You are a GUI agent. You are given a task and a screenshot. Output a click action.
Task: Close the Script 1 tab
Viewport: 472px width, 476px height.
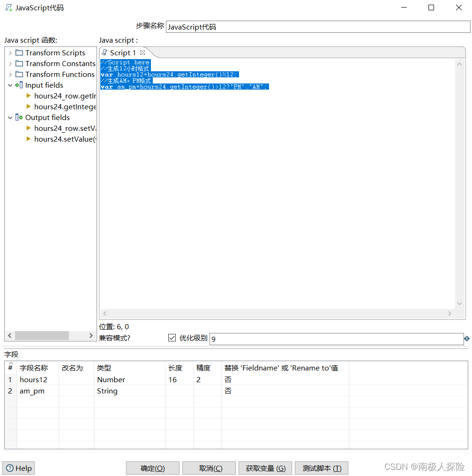(142, 53)
